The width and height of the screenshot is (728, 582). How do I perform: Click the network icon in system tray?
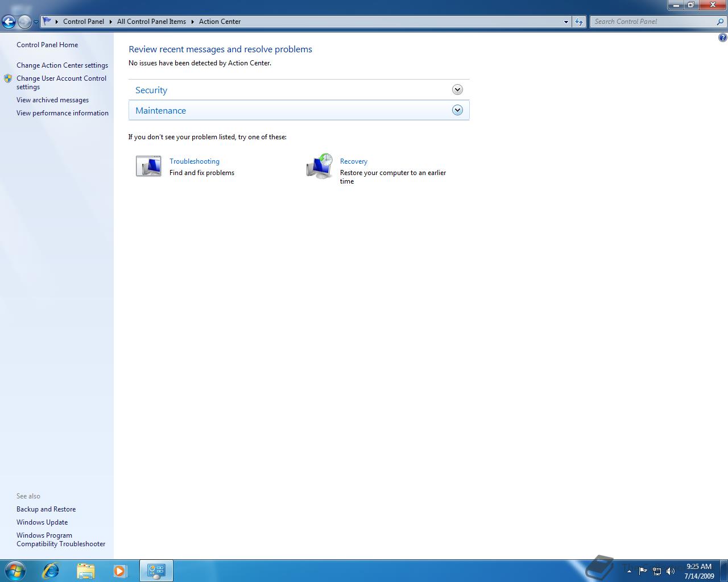(657, 571)
